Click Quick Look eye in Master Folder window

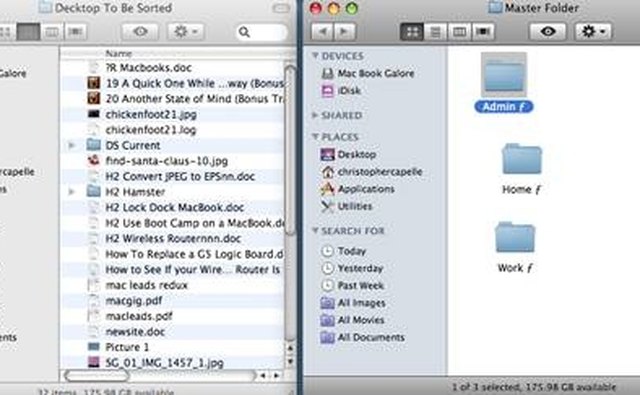coord(548,31)
